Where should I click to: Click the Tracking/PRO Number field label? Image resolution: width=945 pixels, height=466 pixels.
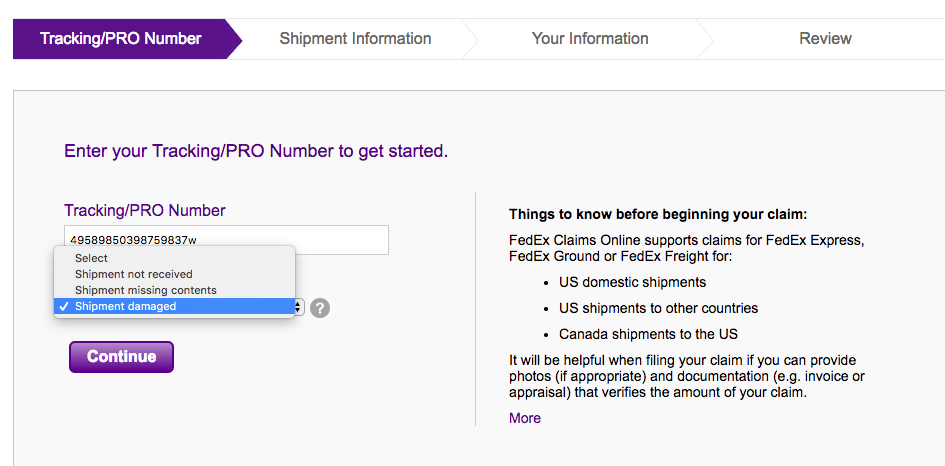[x=145, y=211]
